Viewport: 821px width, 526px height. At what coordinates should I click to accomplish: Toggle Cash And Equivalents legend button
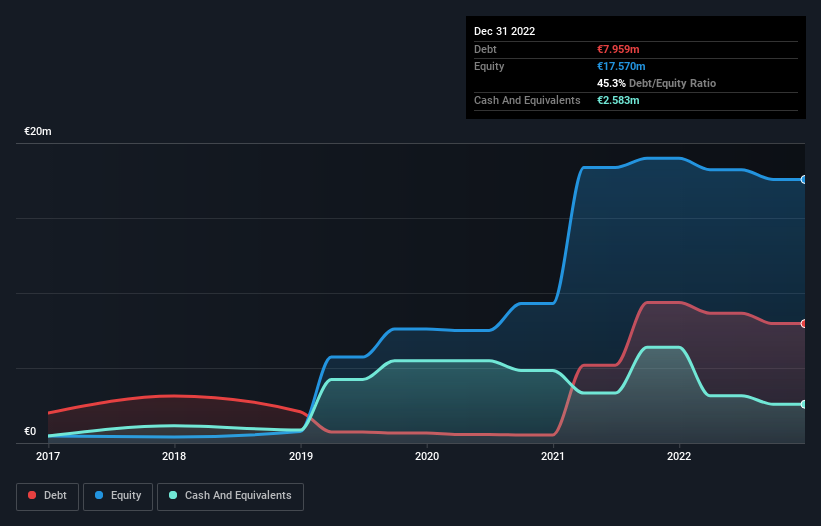pos(230,496)
